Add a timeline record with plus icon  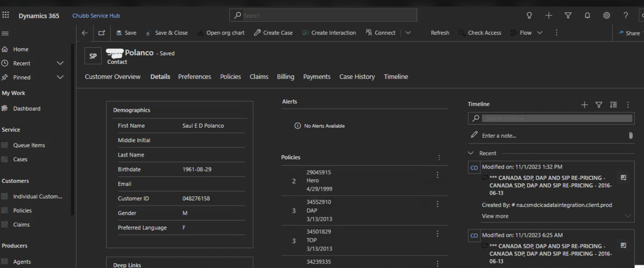click(584, 104)
